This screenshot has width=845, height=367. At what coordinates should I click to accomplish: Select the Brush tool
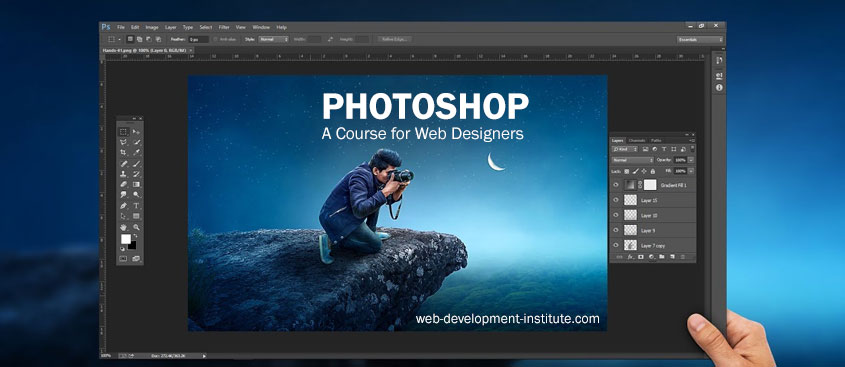(x=136, y=163)
